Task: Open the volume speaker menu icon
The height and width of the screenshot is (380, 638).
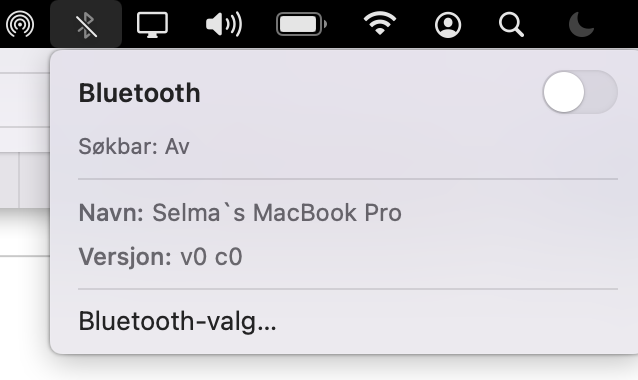Action: [224, 24]
